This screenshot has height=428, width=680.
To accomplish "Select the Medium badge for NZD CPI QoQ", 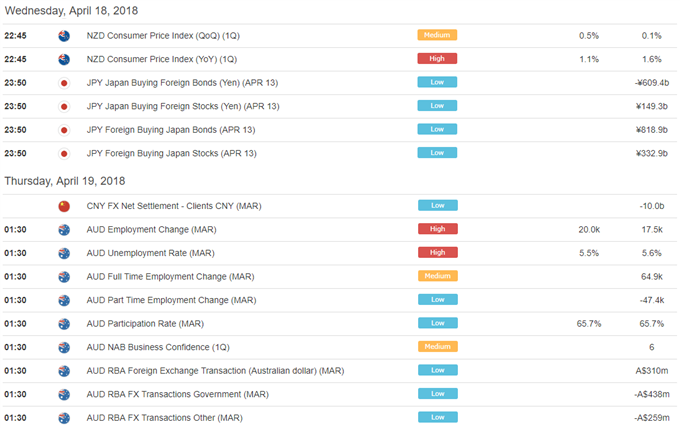I will (x=437, y=35).
